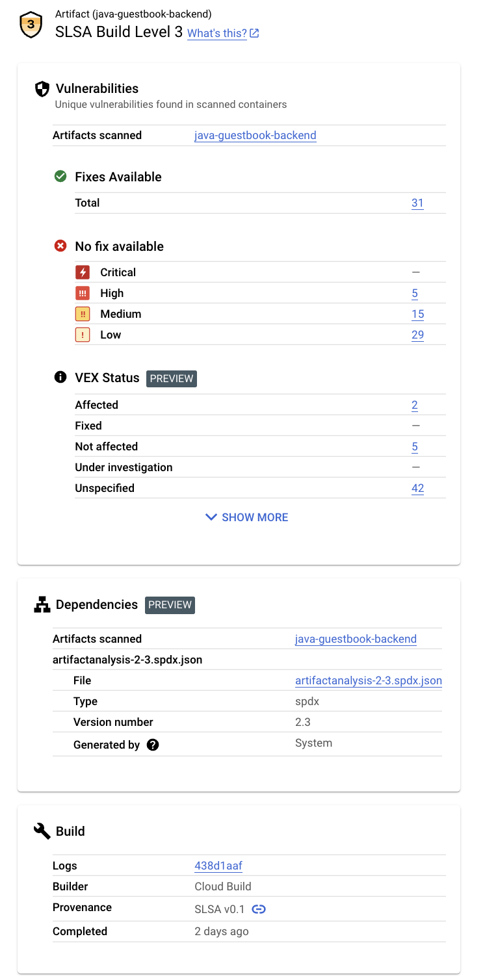Viewport: 485px width, 980px height.
Task: Click the Dependencies hierarchy icon
Action: click(42, 605)
